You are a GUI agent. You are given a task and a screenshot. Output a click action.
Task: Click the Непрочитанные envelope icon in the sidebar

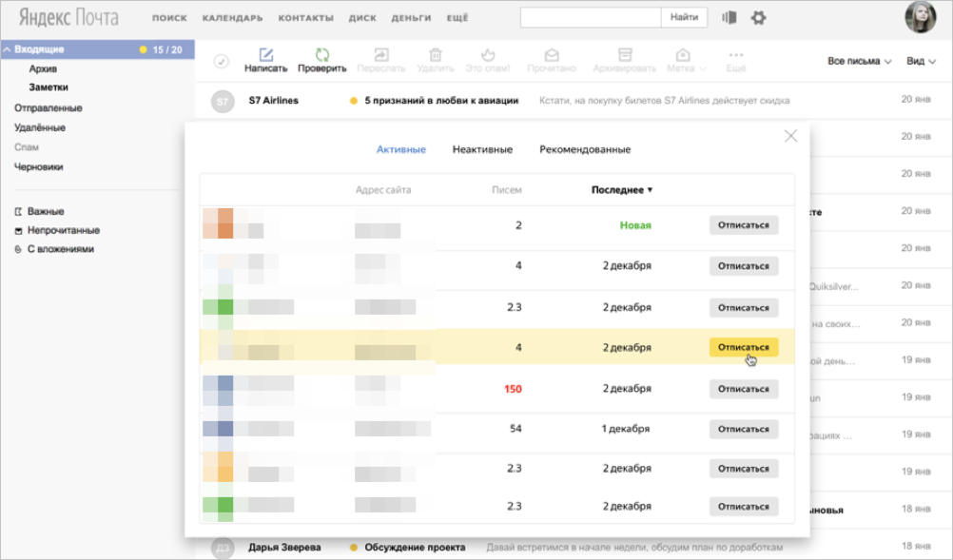[18, 230]
